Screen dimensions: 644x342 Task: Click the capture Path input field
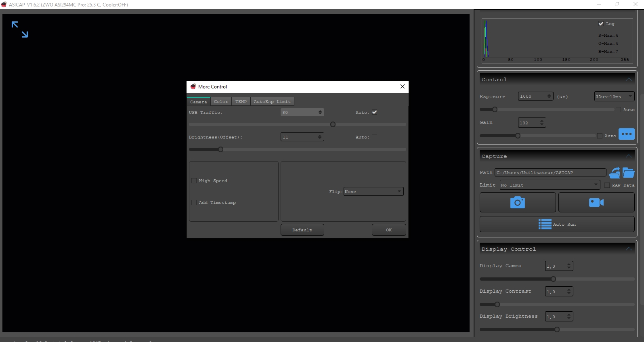point(551,172)
